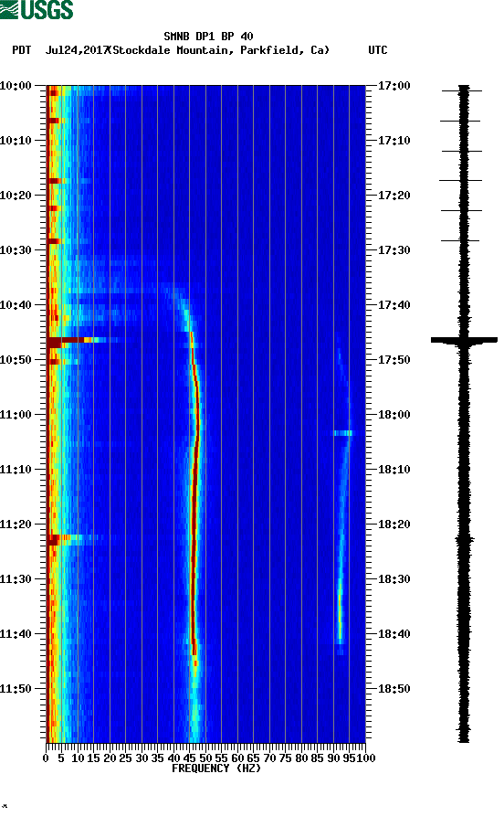Click the '17:50' UTC time label
This screenshot has height=816, width=504.
(x=394, y=360)
